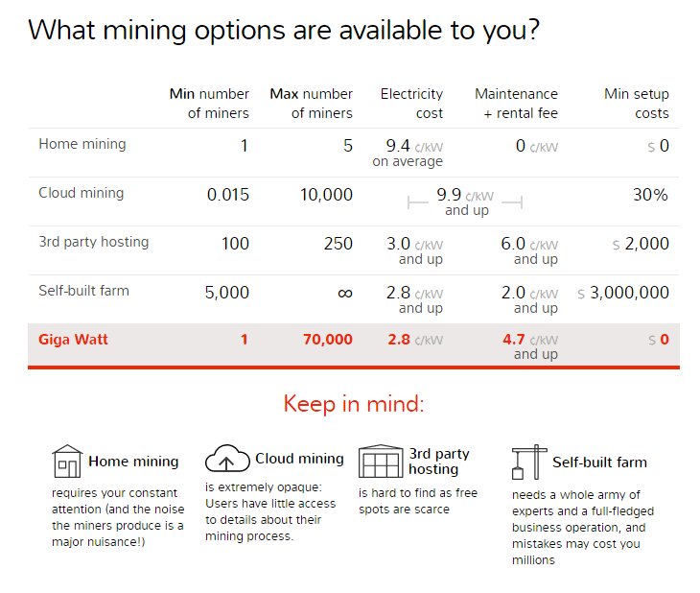Click the Electricity cost column header
The image size is (700, 593).
(411, 104)
